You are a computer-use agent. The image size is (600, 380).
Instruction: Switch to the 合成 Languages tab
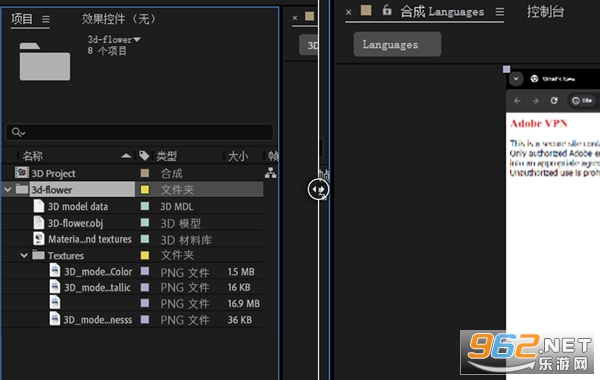pos(442,12)
